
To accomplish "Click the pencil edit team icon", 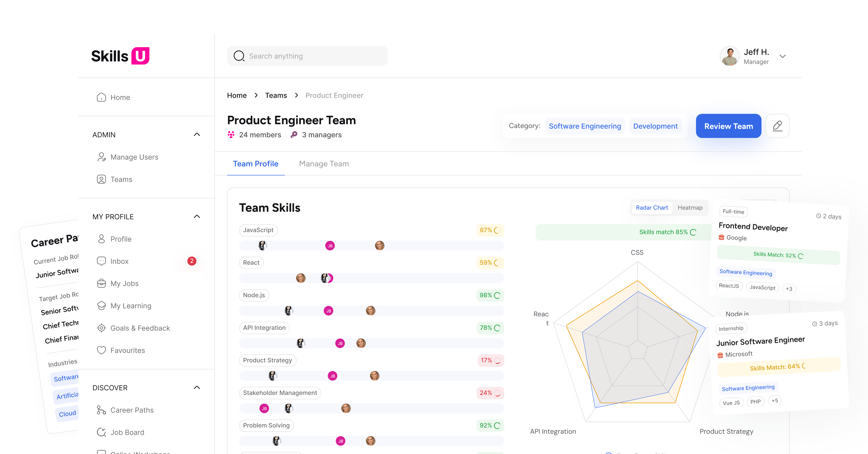I will click(777, 126).
